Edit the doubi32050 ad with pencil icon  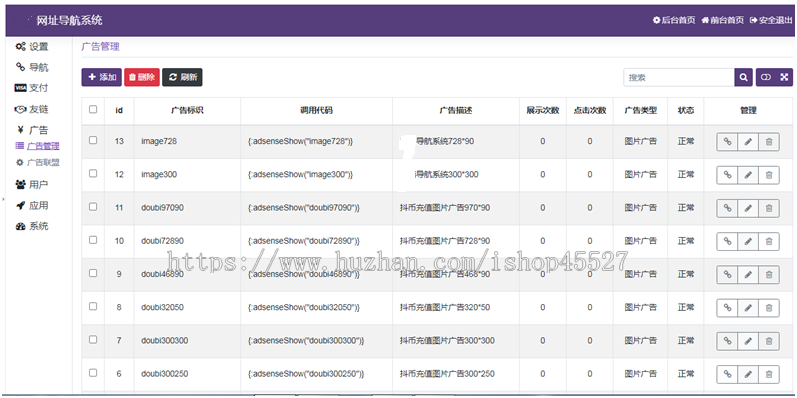(x=748, y=308)
